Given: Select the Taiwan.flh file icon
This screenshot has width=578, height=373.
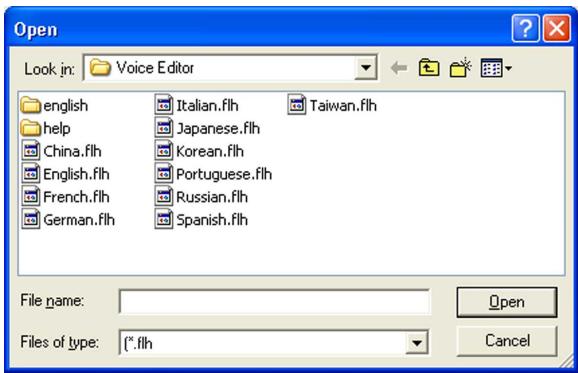Looking at the screenshot, I should 297,105.
